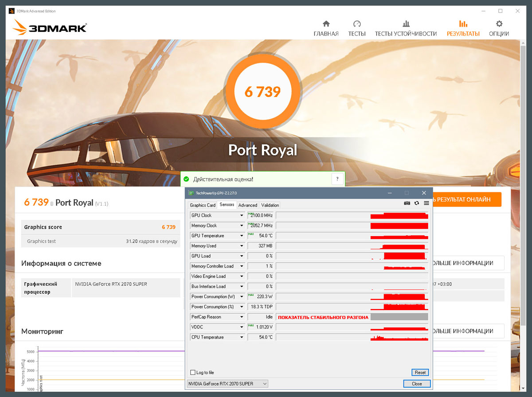Click the PerfCap Reason graph bar
The image size is (532, 397).
click(352, 317)
